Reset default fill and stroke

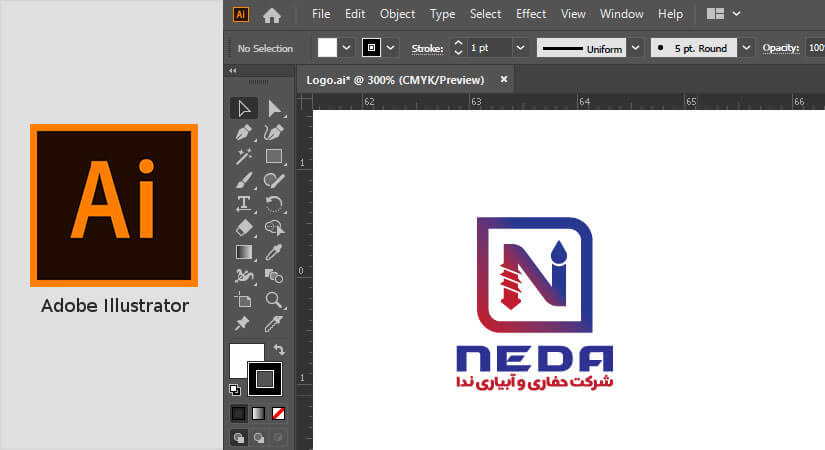pos(235,389)
